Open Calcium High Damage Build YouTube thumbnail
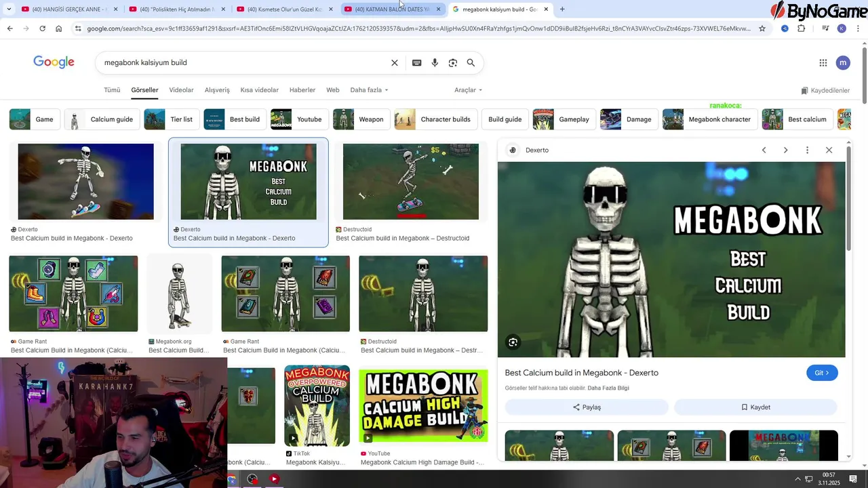 tap(423, 405)
